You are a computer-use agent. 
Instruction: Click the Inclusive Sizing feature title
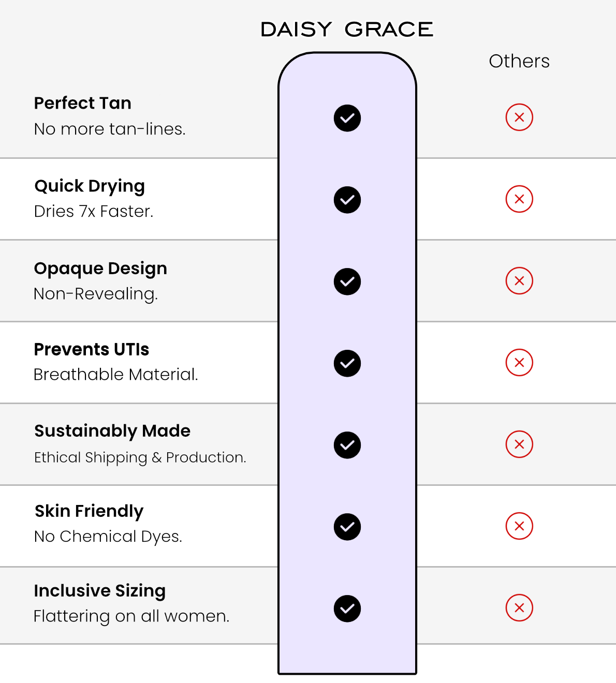100,590
